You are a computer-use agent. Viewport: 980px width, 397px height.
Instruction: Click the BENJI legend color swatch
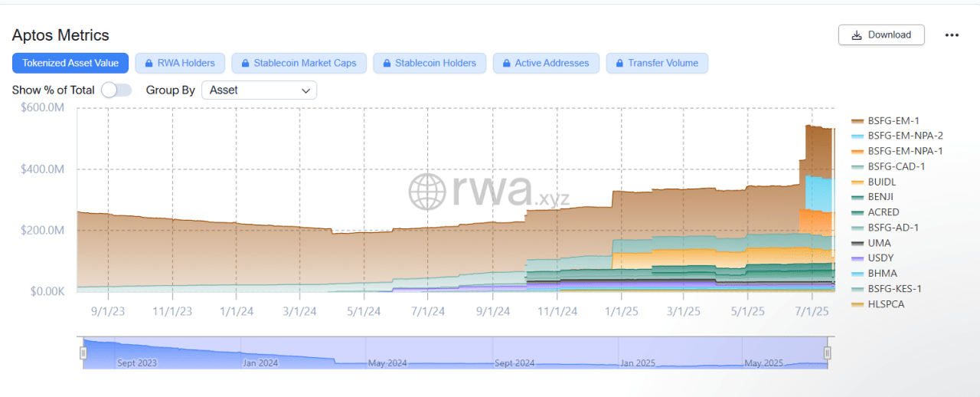click(x=857, y=197)
